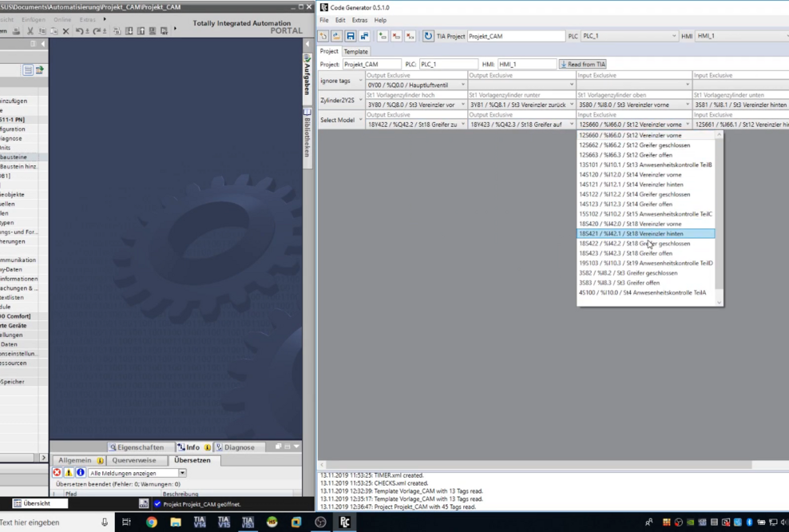The image size is (789, 532).
Task: Click the Project name input field
Action: tap(371, 64)
